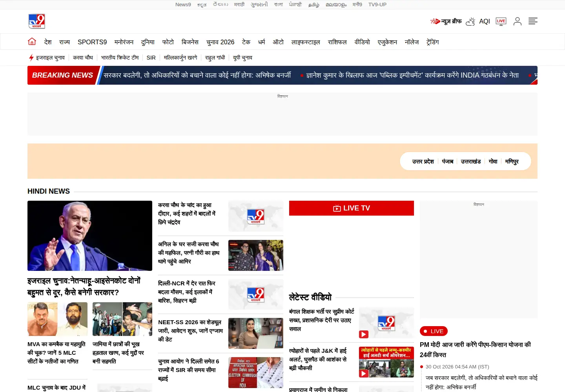
Task: Click the HINDI NEWS section heading
Action: pyautogui.click(x=49, y=191)
